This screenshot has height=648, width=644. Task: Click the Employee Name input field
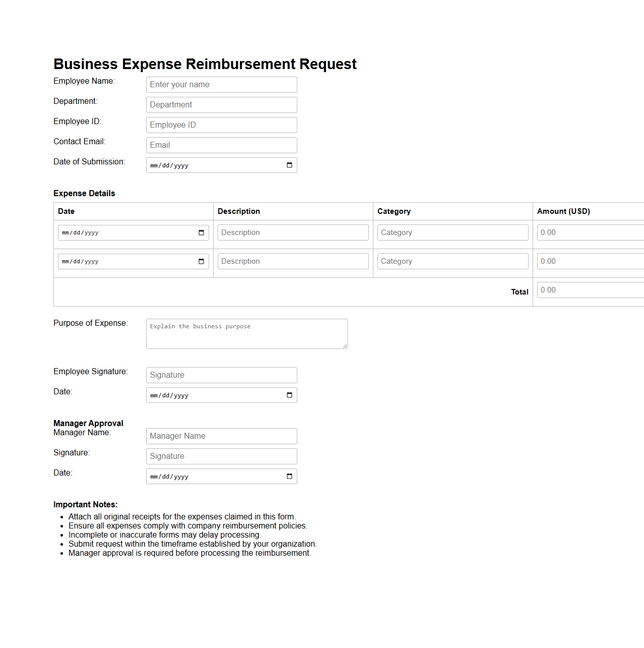pos(221,85)
